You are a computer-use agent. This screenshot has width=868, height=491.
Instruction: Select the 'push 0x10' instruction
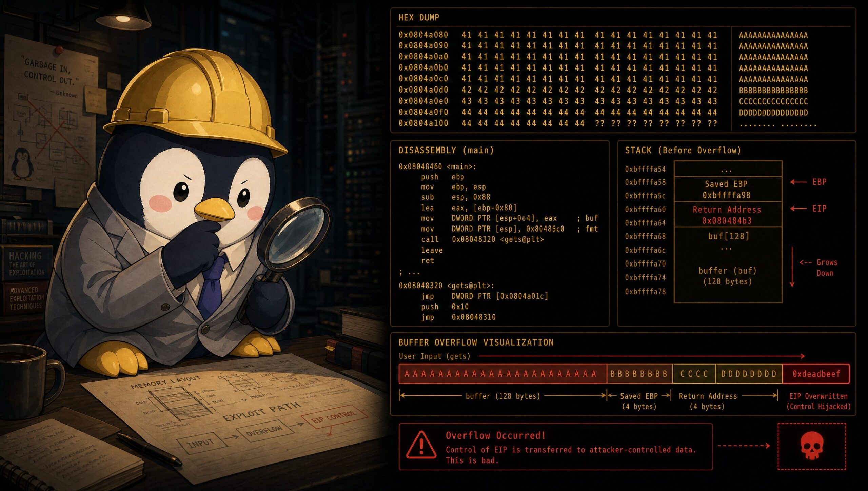coord(445,307)
